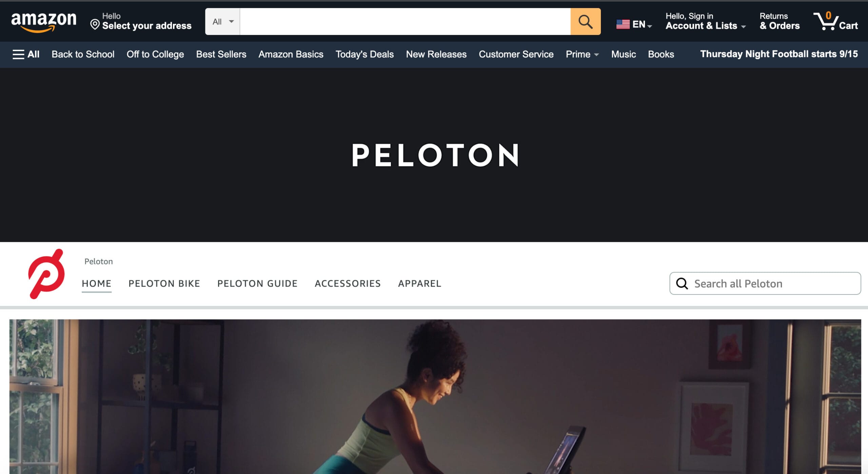Focus the Search all Peloton field
The width and height of the screenshot is (868, 474).
(x=765, y=283)
